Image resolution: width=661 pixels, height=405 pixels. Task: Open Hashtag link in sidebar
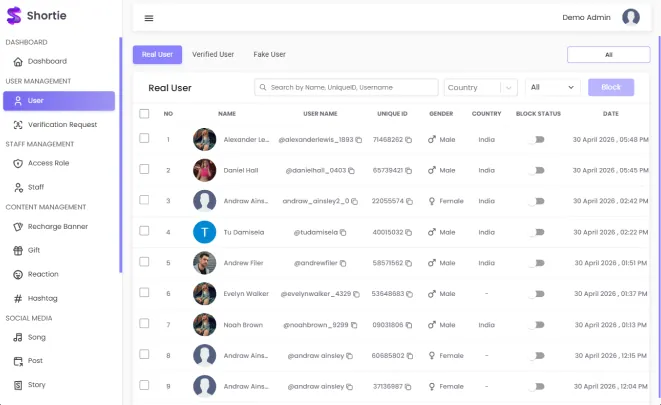[43, 298]
